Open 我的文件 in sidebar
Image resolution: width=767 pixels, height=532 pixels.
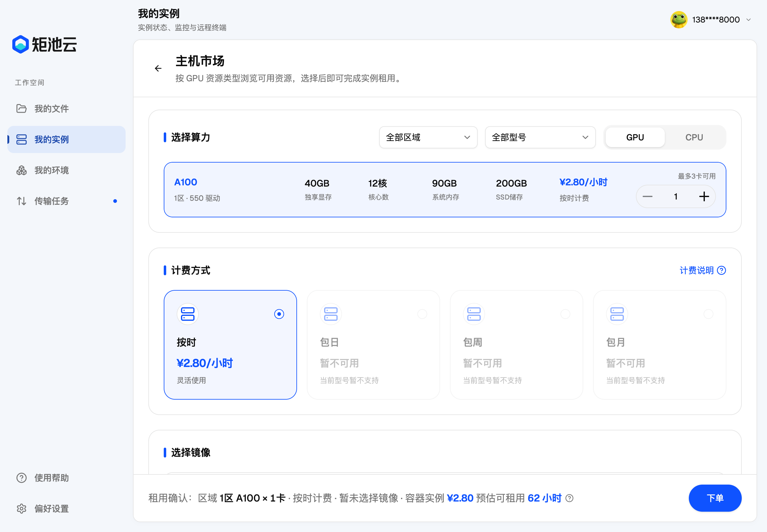(66, 109)
